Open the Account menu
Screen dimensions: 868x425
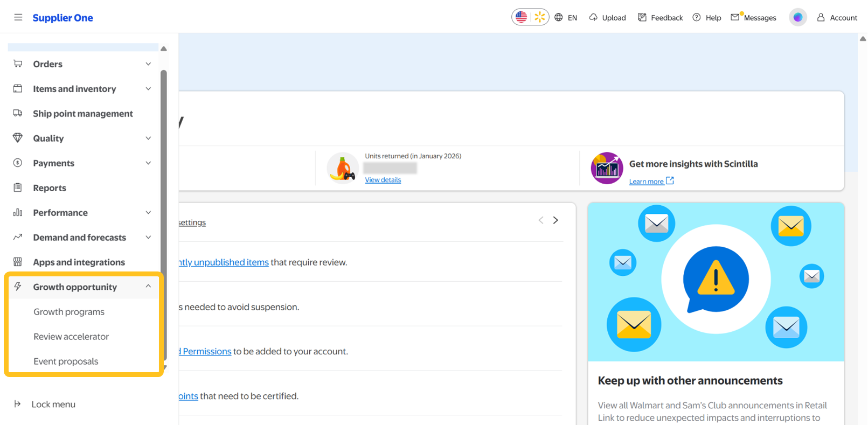(x=843, y=18)
